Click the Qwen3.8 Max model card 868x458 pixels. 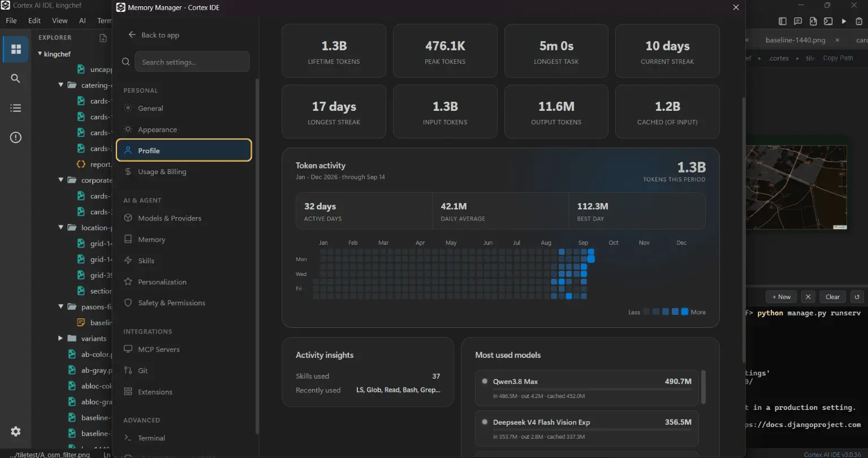[x=587, y=388]
